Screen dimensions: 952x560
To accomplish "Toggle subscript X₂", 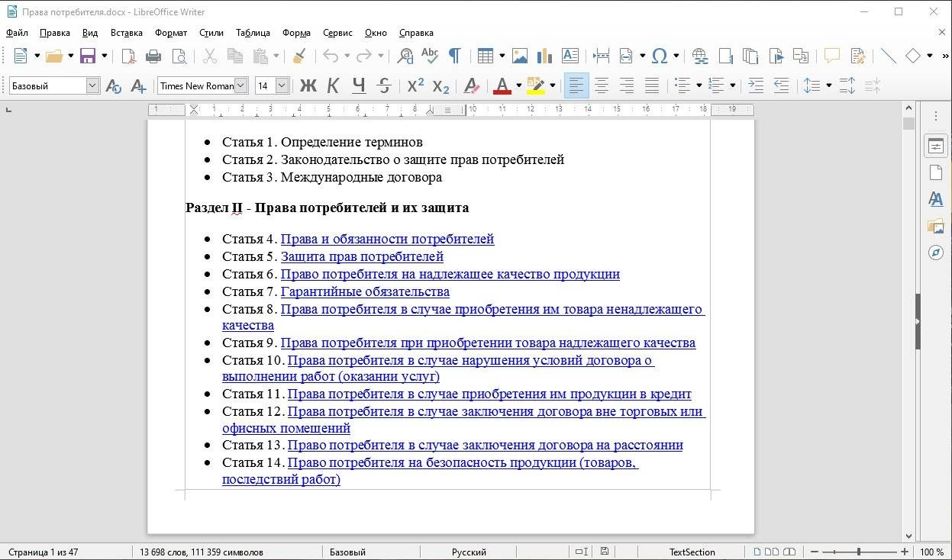I will point(441,85).
